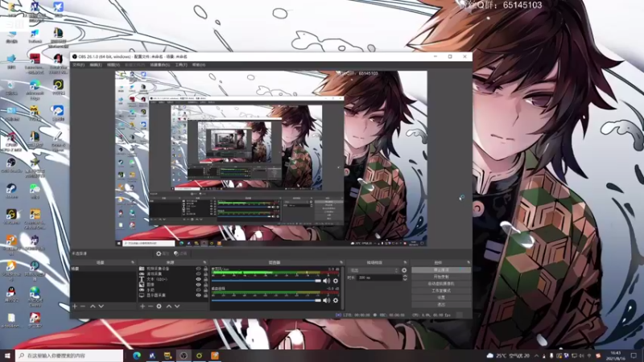Enable 工作室模式 studio mode

441,290
